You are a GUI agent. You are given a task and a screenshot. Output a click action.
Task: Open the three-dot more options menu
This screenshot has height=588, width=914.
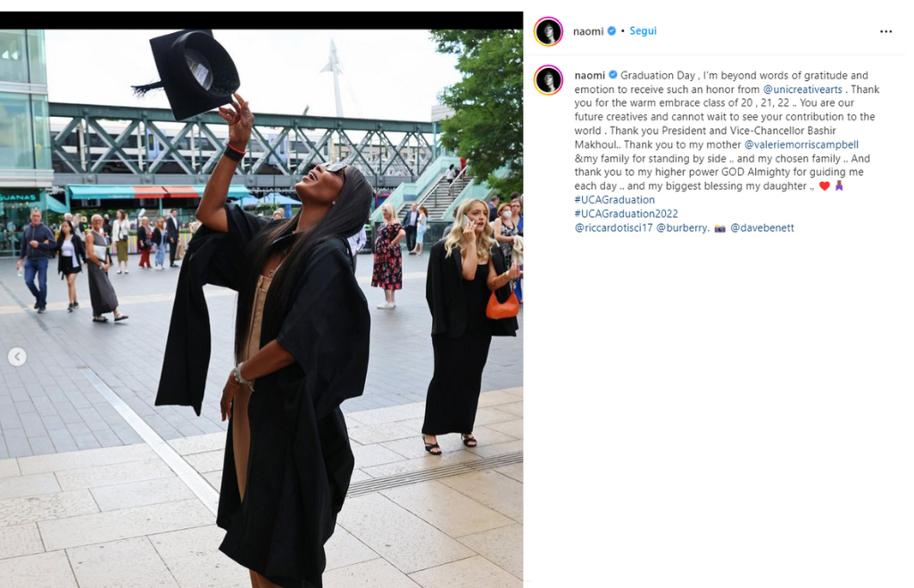[x=885, y=31]
